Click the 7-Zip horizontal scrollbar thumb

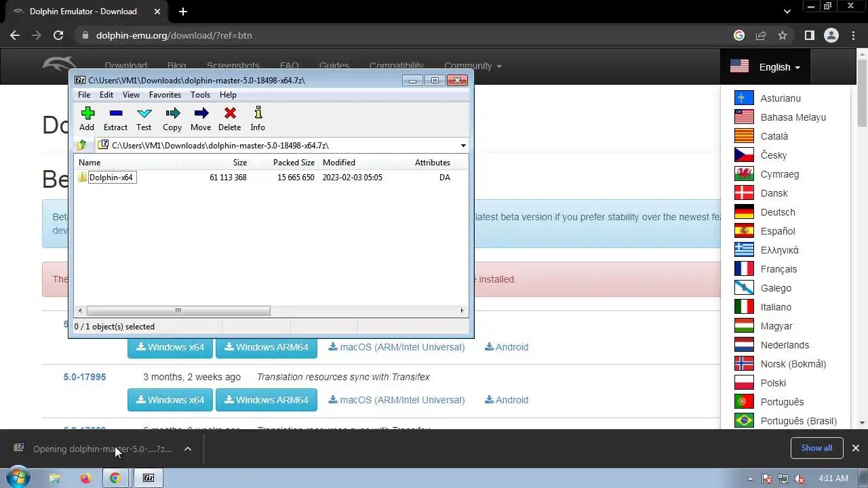click(x=178, y=310)
